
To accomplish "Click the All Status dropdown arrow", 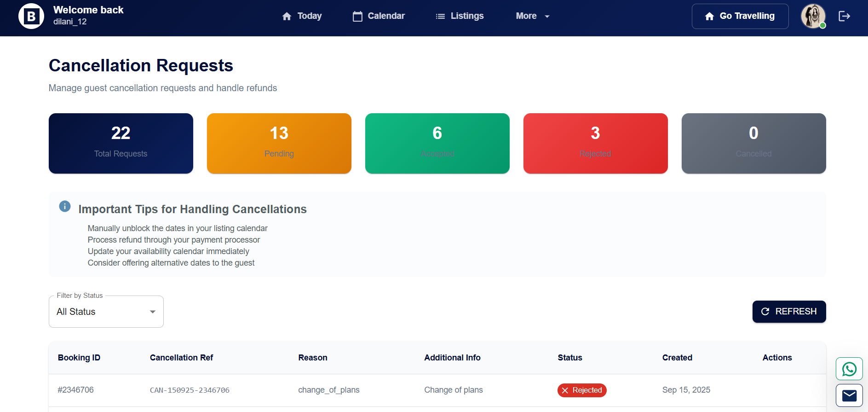I will 153,312.
